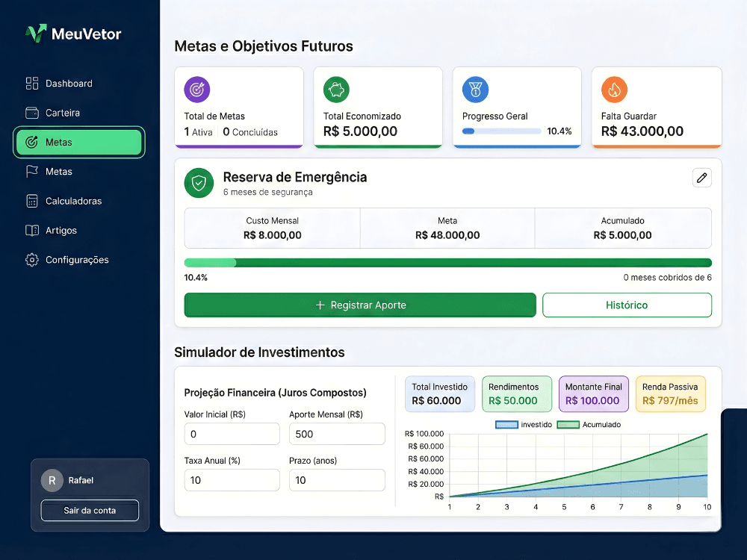Click the medal icon on Progresso Geral

[x=476, y=89]
